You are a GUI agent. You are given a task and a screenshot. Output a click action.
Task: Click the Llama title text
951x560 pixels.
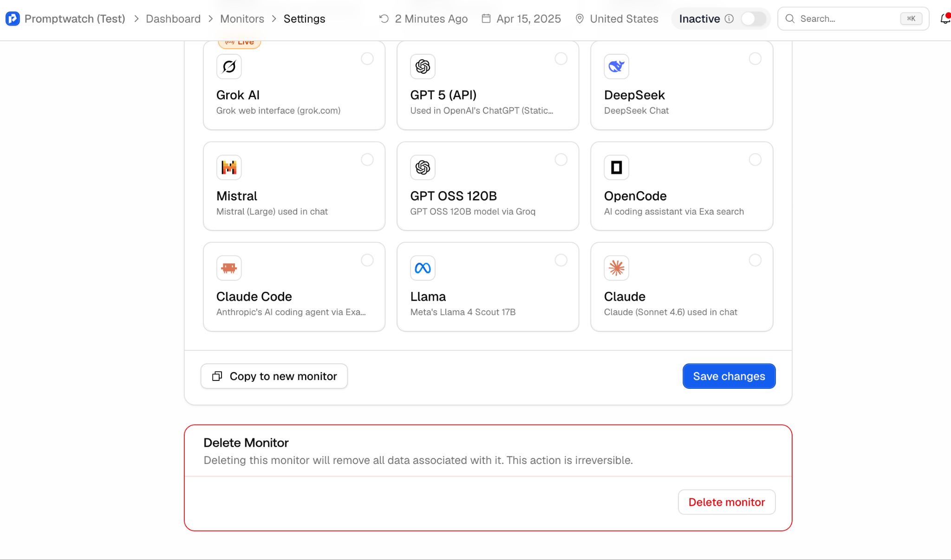428,296
